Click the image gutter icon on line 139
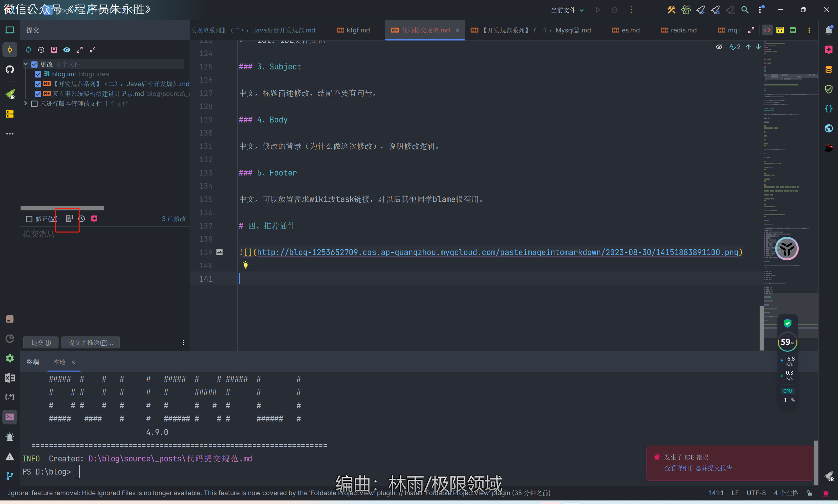Image resolution: width=838 pixels, height=504 pixels. click(220, 252)
